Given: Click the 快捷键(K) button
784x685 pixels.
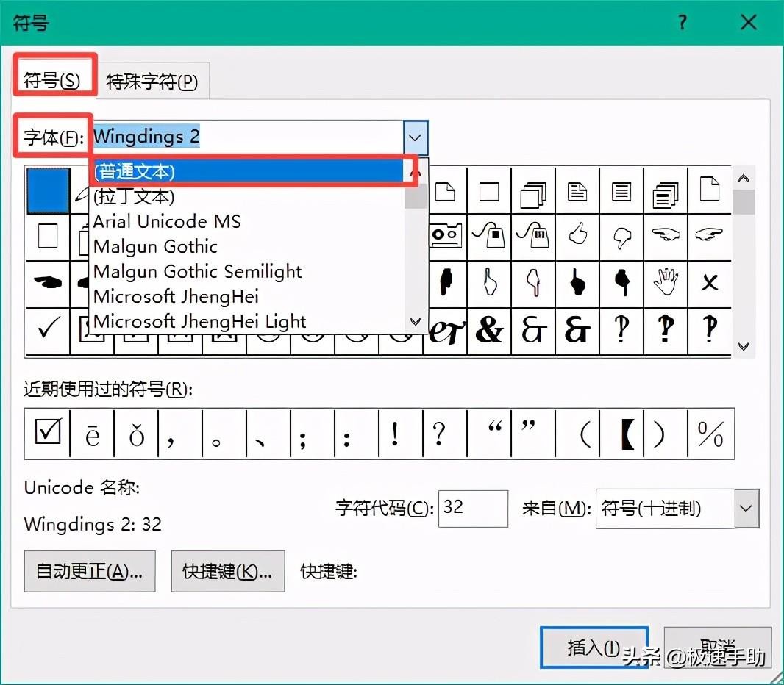Looking at the screenshot, I should [x=228, y=571].
